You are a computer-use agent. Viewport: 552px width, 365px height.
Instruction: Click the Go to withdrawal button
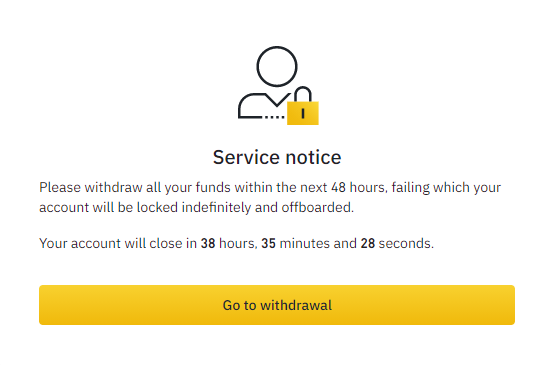[277, 305]
